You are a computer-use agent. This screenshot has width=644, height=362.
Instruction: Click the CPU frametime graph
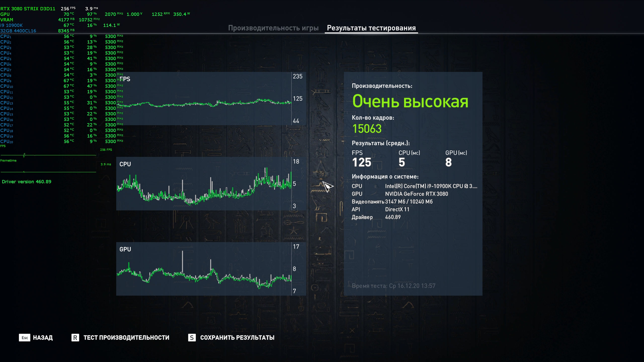point(211,184)
